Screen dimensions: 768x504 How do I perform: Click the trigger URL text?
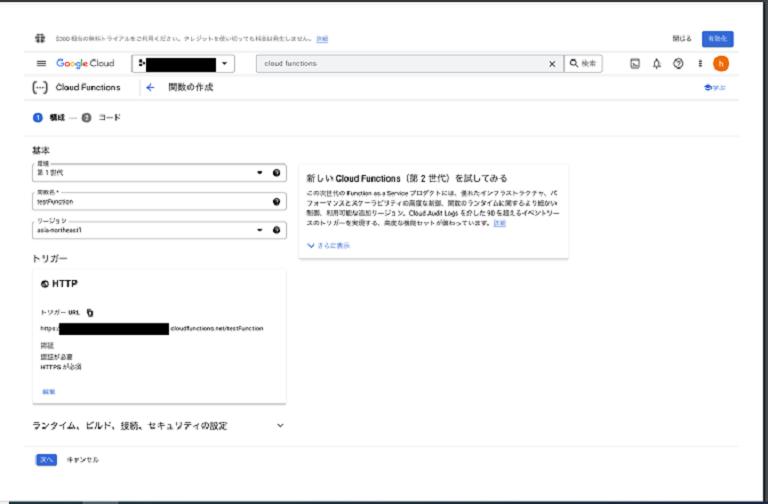click(152, 328)
